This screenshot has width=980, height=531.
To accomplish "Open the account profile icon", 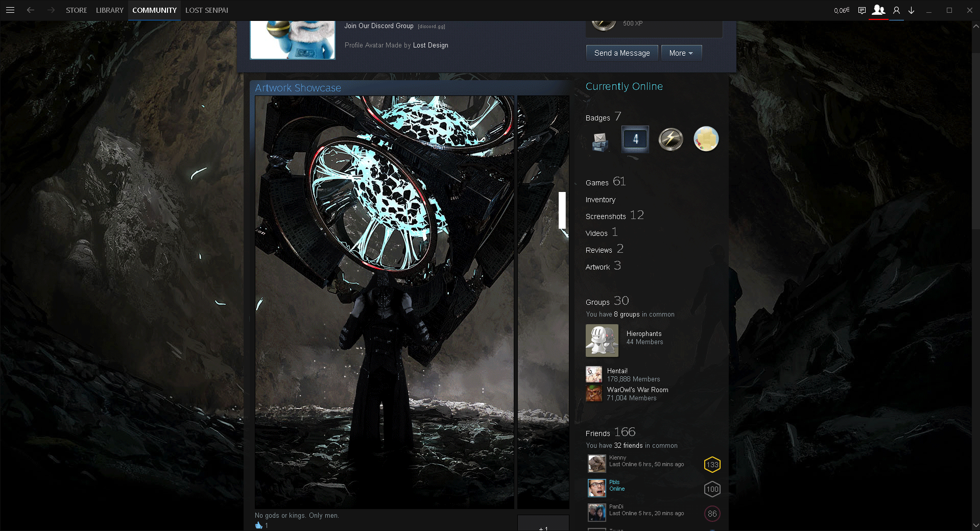I will coord(896,10).
